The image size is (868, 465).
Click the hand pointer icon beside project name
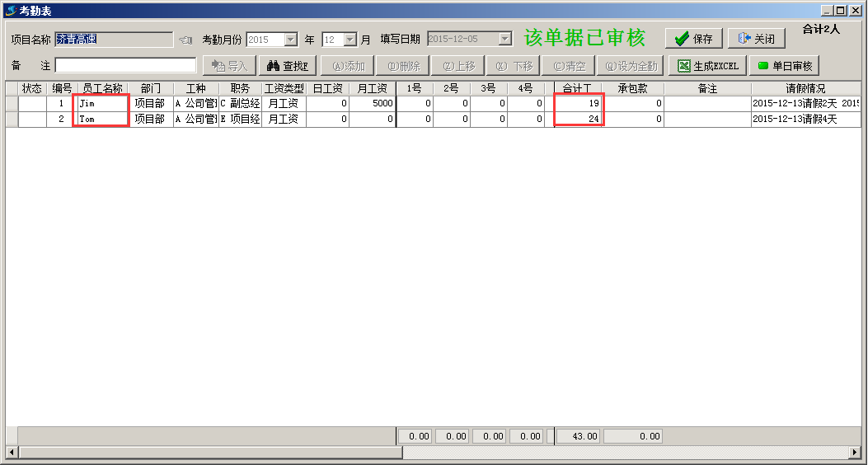tap(185, 40)
